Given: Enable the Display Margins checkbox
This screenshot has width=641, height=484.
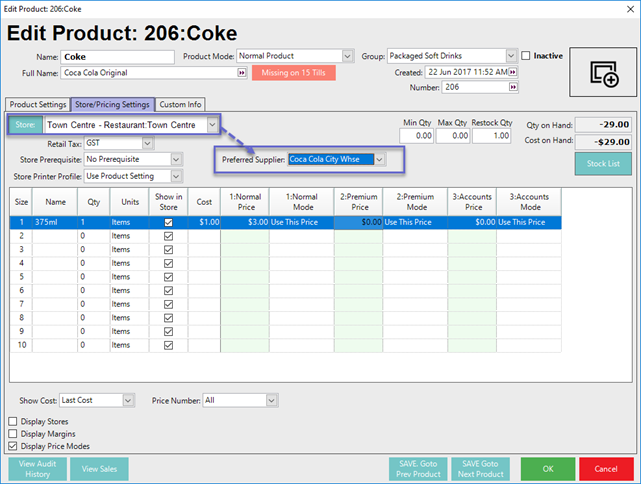Looking at the screenshot, I should 13,433.
